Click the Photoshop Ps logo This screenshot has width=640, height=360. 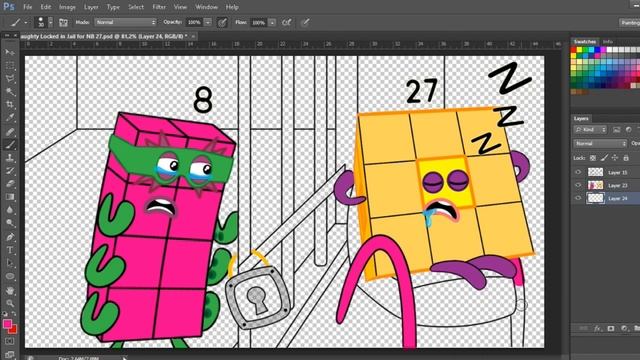(9, 7)
